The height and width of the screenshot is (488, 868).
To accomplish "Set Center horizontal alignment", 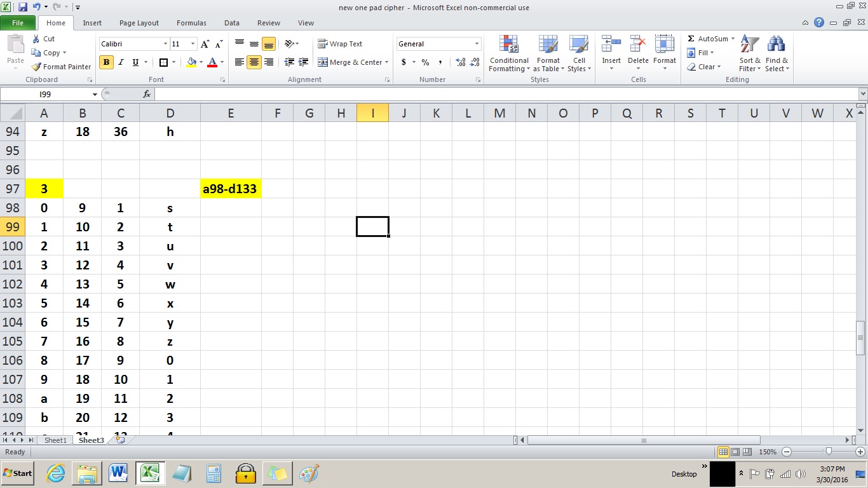I will (254, 62).
